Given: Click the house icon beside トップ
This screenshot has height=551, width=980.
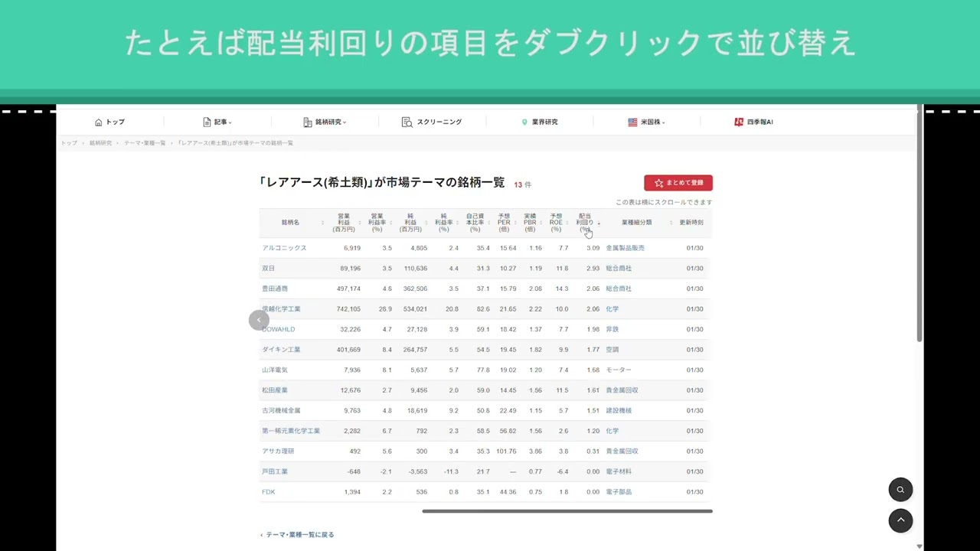Looking at the screenshot, I should point(99,122).
